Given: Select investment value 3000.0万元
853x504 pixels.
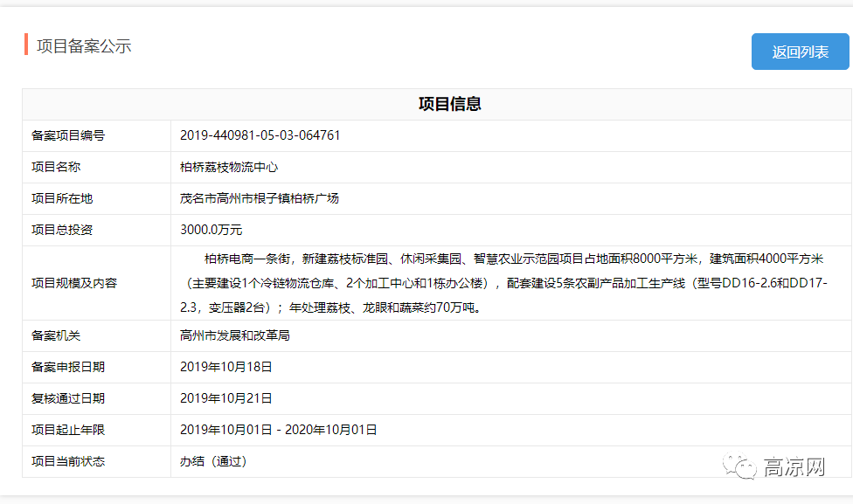Looking at the screenshot, I should (x=212, y=230).
